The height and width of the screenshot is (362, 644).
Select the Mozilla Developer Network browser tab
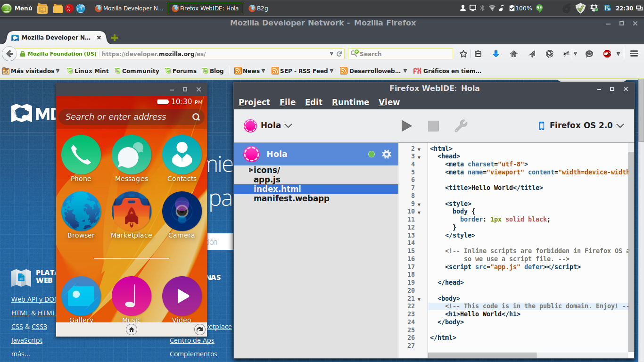pyautogui.click(x=56, y=38)
